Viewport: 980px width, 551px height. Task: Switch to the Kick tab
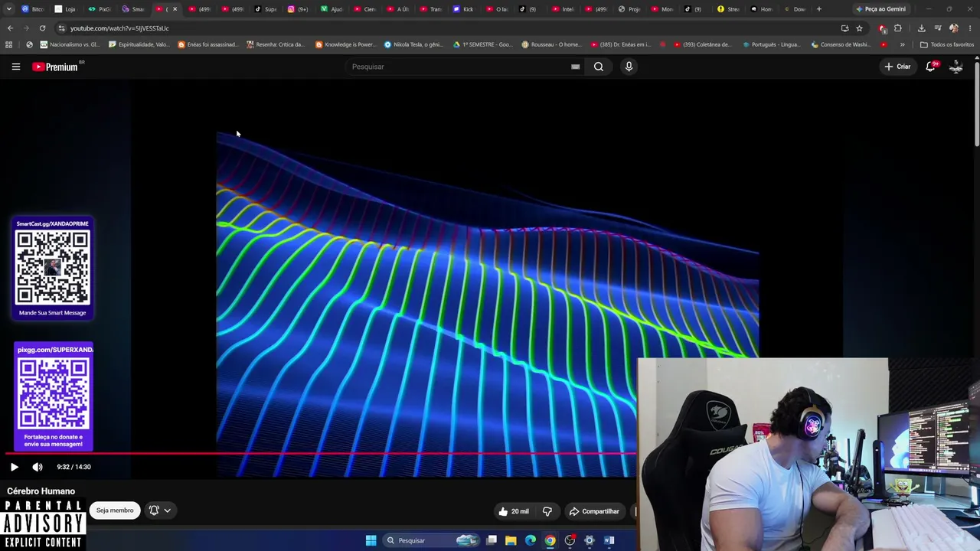(464, 9)
